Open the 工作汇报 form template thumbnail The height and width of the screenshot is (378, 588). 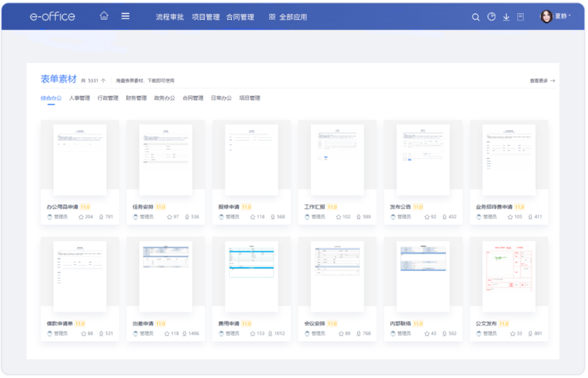337,159
